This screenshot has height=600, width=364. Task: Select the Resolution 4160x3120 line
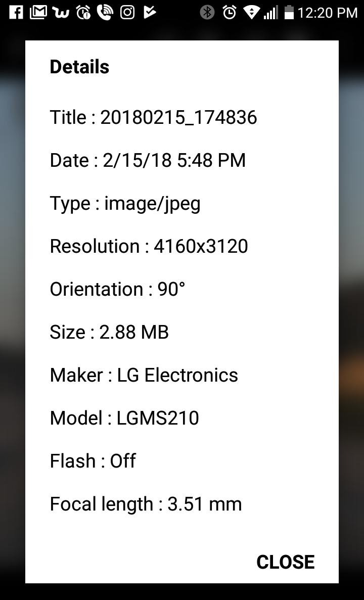pyautogui.click(x=149, y=247)
